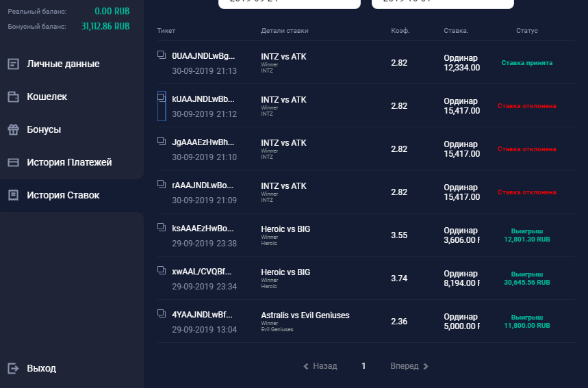The width and height of the screenshot is (588, 388).
Task: Click the Коэф. column header
Action: (400, 31)
